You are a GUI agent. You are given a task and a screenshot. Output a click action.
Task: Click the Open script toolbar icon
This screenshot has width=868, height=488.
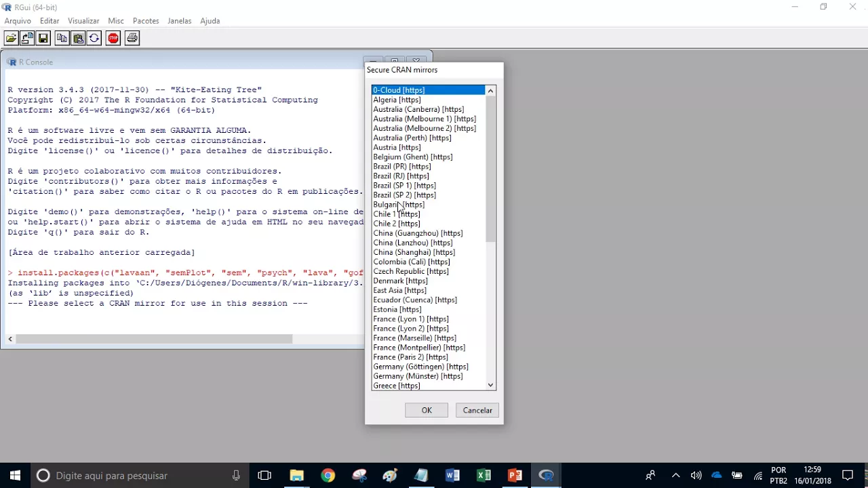coord(12,39)
